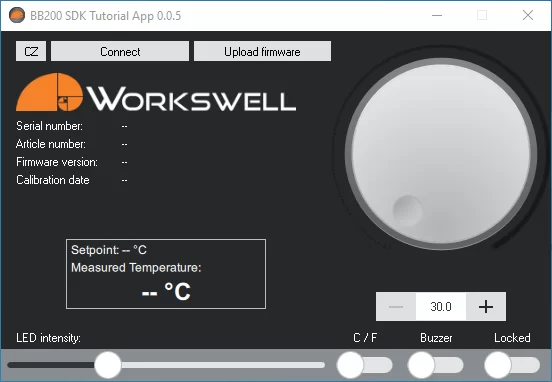This screenshot has width=552, height=382.
Task: Click the LED intensity slider handle
Action: pyautogui.click(x=108, y=365)
